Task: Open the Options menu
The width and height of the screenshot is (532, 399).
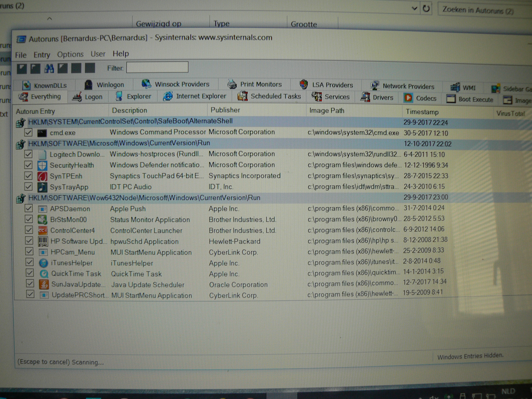Action: (x=70, y=54)
